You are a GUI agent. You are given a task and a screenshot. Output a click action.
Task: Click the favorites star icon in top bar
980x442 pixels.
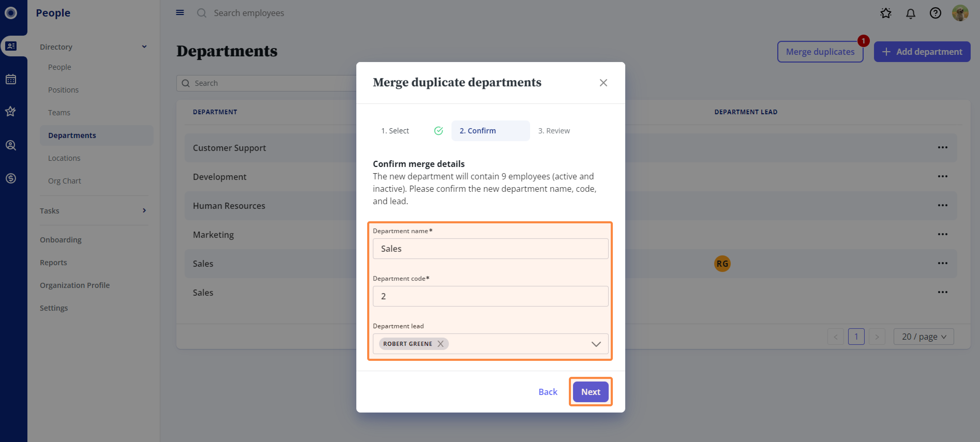click(x=886, y=13)
